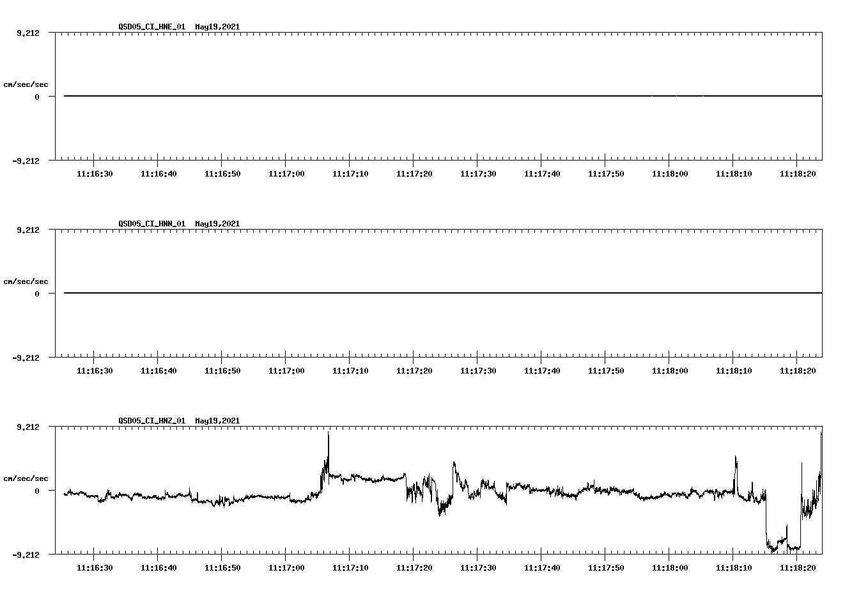Click the May19,2021 date label on top plot
Viewport: 868px width, 591px height.
click(217, 28)
